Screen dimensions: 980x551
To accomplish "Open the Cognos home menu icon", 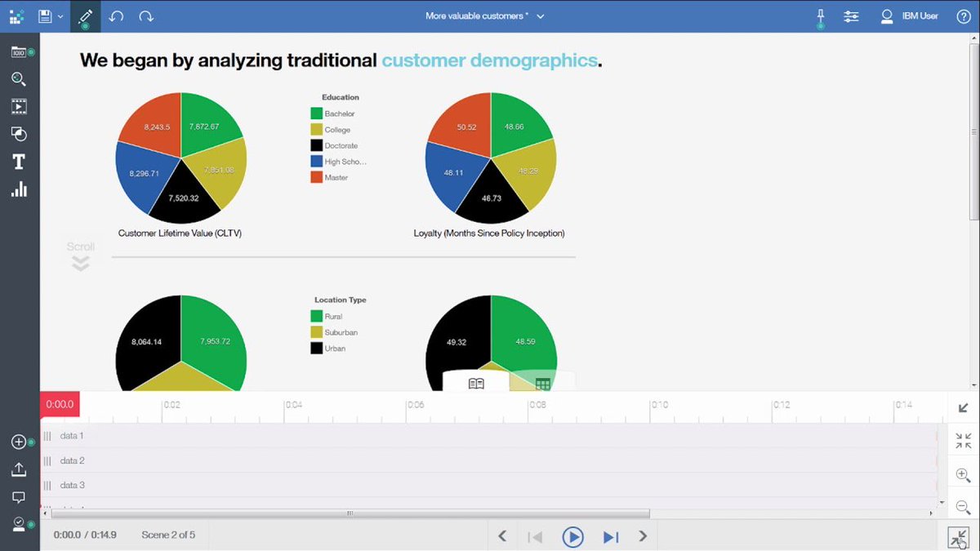I will pyautogui.click(x=16, y=16).
